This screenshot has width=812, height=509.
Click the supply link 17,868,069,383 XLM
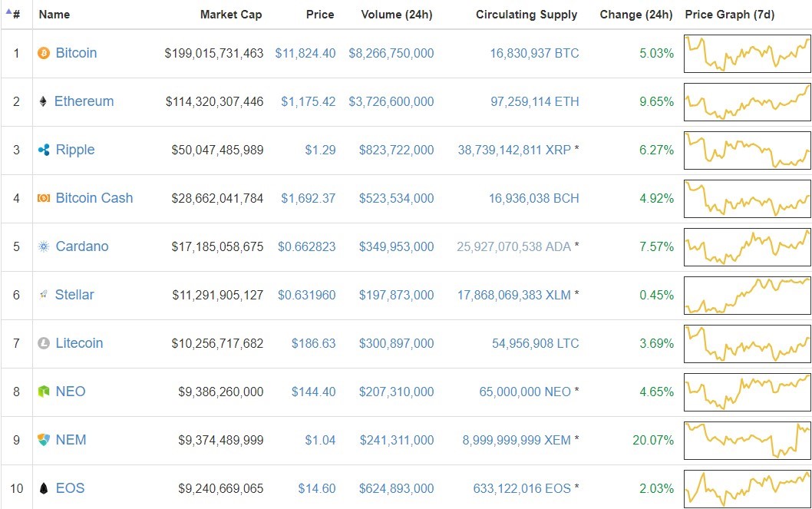tap(513, 295)
